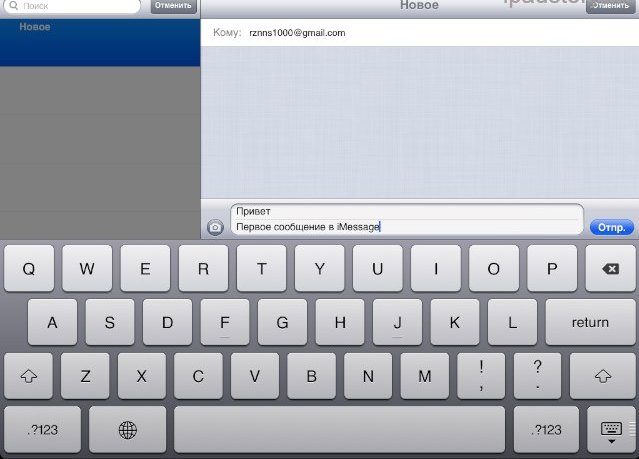Tap the M key

tap(425, 376)
